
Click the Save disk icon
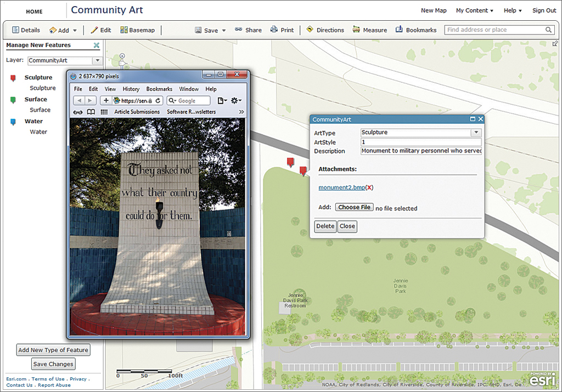(198, 30)
